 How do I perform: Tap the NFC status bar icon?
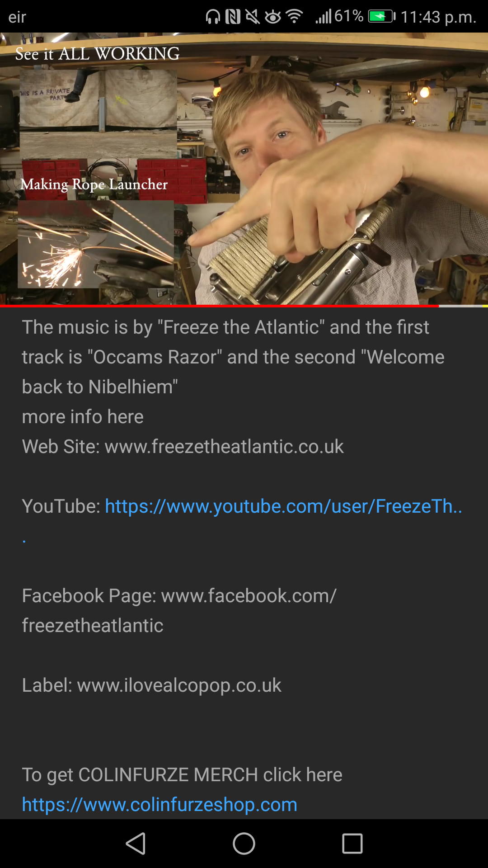pyautogui.click(x=233, y=17)
